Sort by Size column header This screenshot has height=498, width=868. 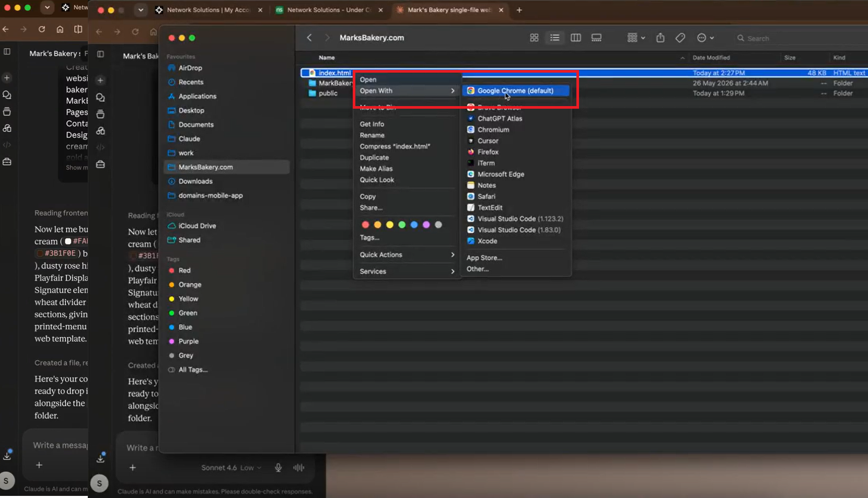click(x=790, y=57)
